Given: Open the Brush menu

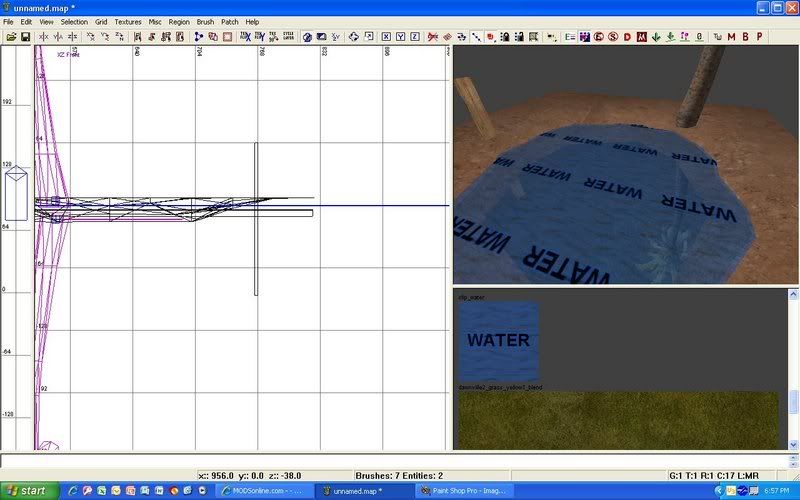Looking at the screenshot, I should point(205,21).
